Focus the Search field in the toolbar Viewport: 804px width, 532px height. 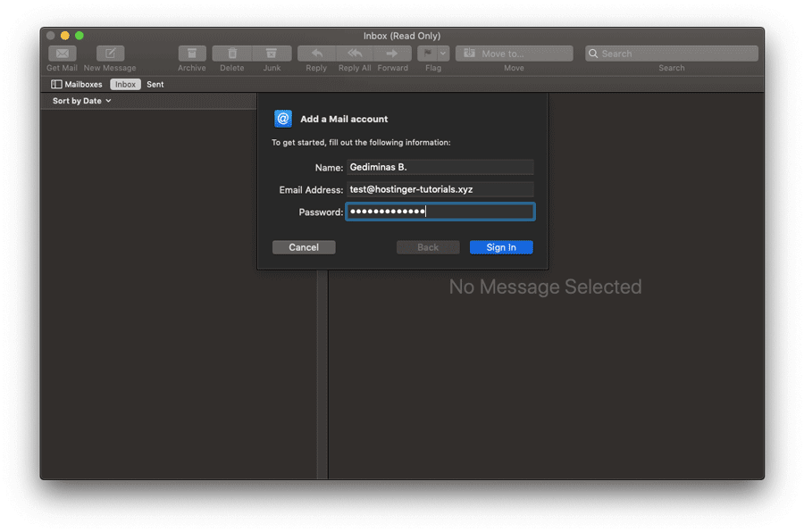(x=671, y=54)
